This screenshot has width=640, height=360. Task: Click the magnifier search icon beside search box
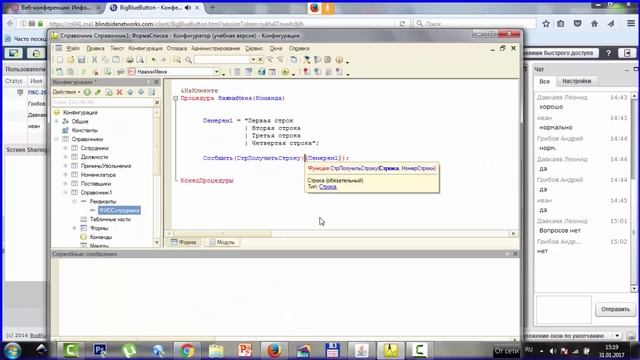[x=188, y=60]
